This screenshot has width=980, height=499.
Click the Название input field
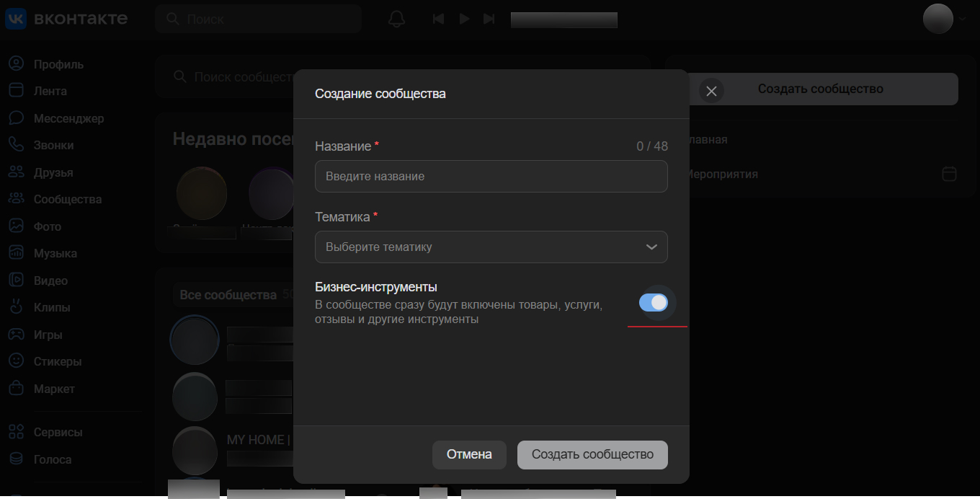click(x=491, y=176)
